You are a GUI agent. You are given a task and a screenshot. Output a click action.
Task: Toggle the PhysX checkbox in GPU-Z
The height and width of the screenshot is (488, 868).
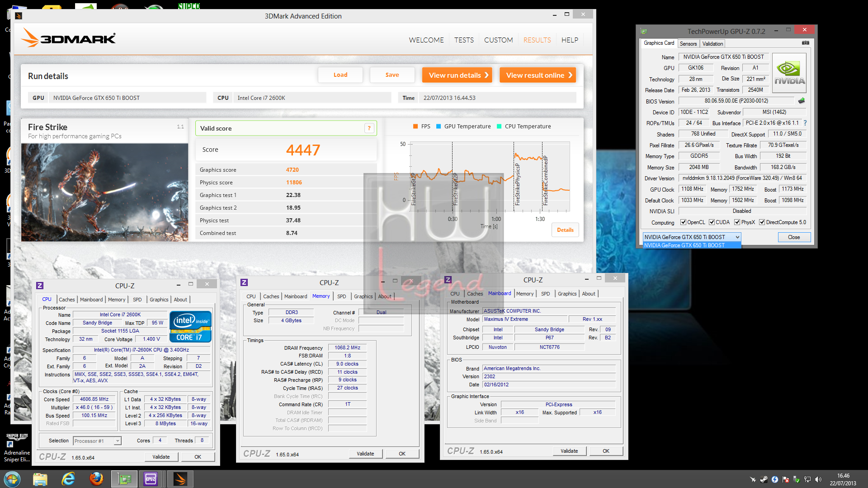click(x=737, y=222)
